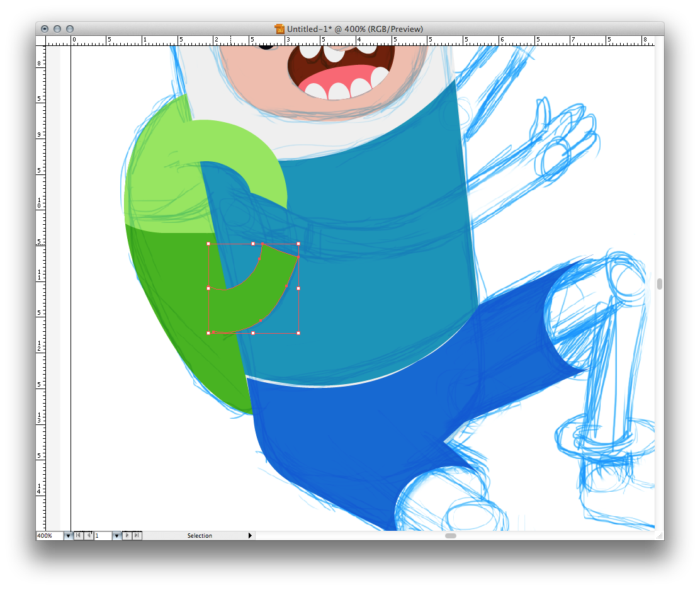Click the Selection status bar label

(x=200, y=536)
